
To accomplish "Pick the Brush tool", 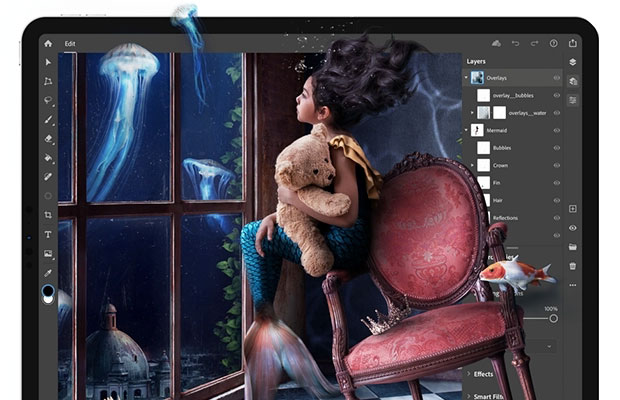I will 48,120.
